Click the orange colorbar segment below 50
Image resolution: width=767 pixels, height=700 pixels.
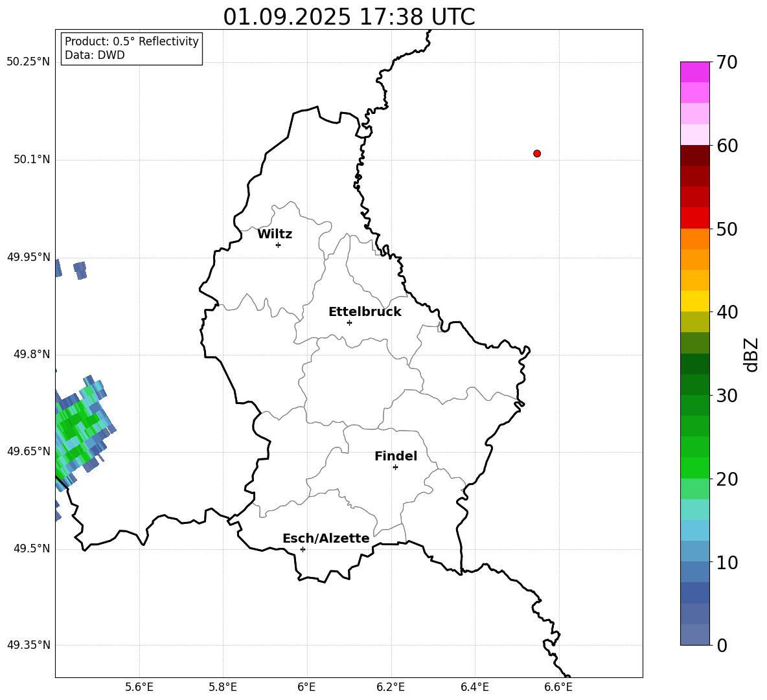click(x=694, y=239)
